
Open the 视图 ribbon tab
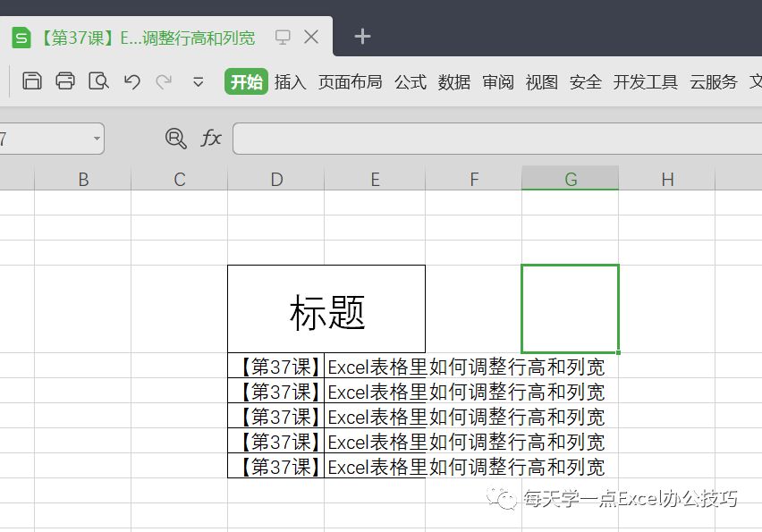tap(541, 81)
